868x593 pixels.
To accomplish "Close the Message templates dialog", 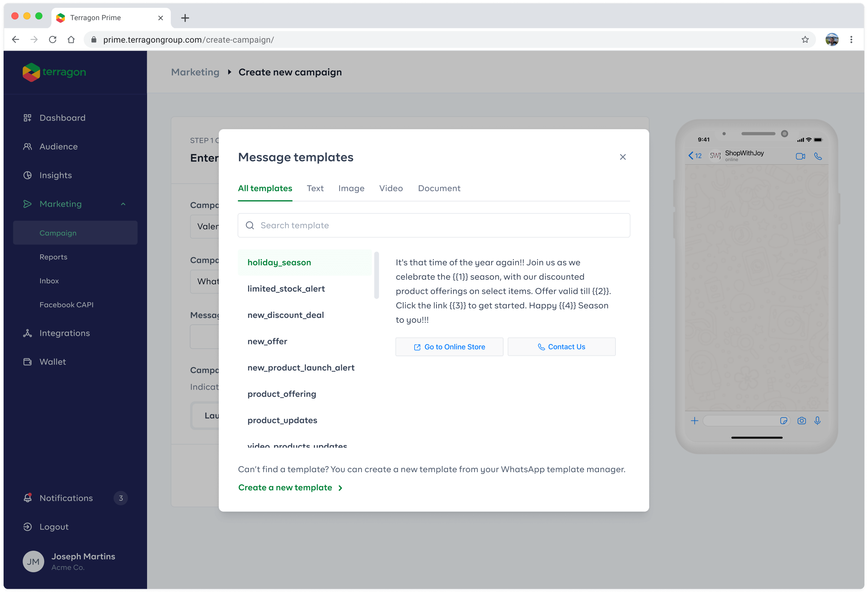I will coord(623,157).
